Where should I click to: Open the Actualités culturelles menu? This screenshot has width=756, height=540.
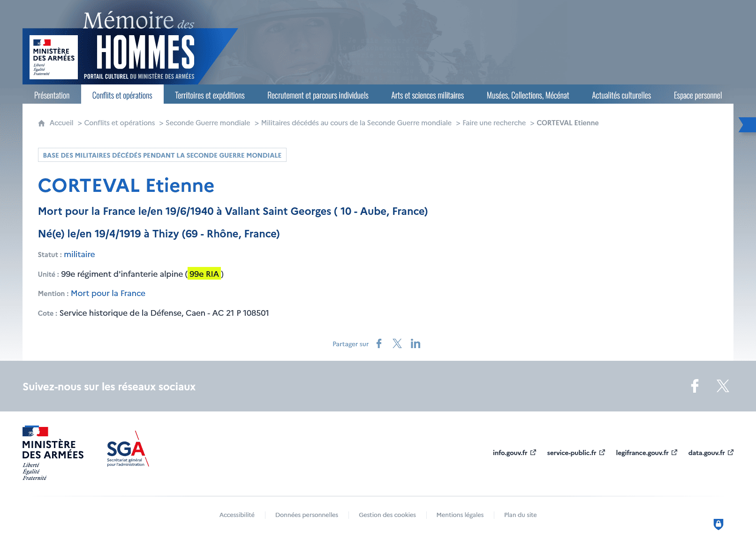pyautogui.click(x=621, y=95)
